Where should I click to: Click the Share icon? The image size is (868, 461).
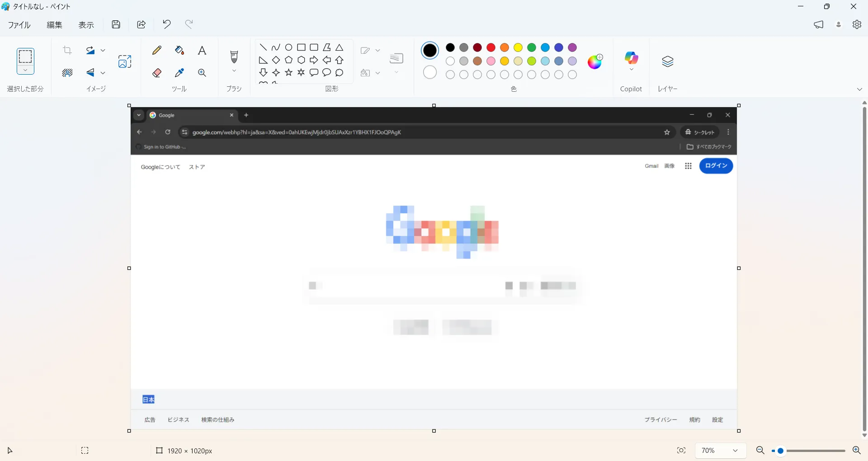pos(142,24)
